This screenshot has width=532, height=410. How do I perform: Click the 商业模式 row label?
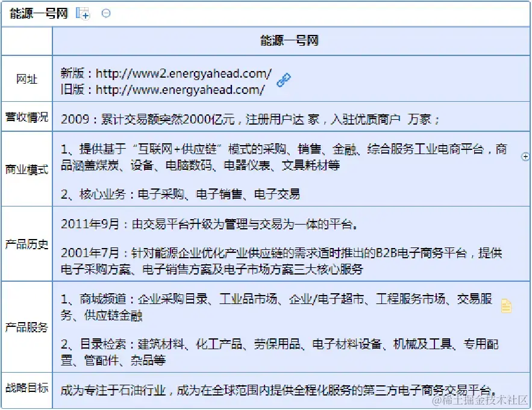(x=27, y=169)
